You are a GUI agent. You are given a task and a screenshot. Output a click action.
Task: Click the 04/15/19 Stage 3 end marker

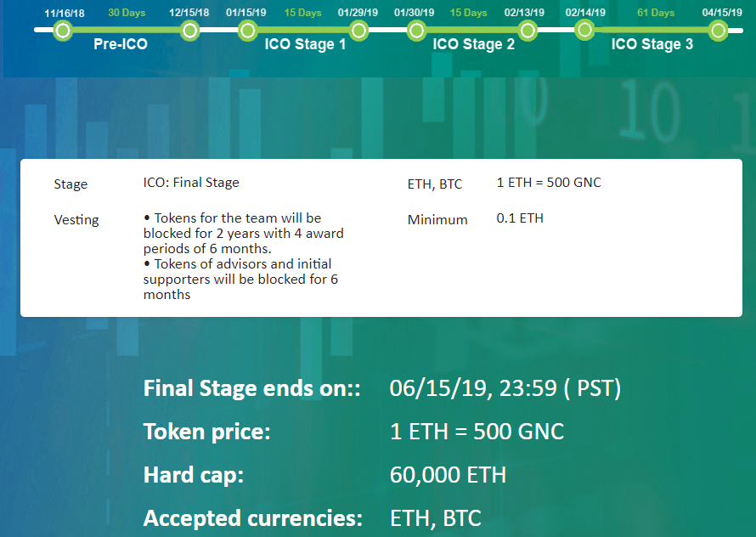719,31
